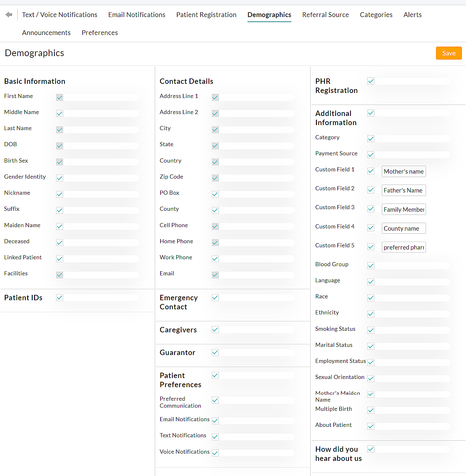
Task: Uncheck the Middle Name checkbox
Action: 60,113
